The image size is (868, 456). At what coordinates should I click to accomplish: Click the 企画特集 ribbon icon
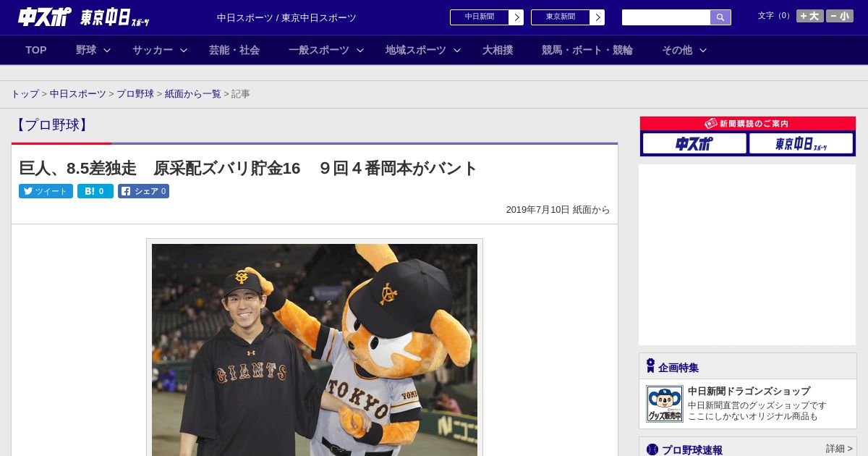pos(650,366)
